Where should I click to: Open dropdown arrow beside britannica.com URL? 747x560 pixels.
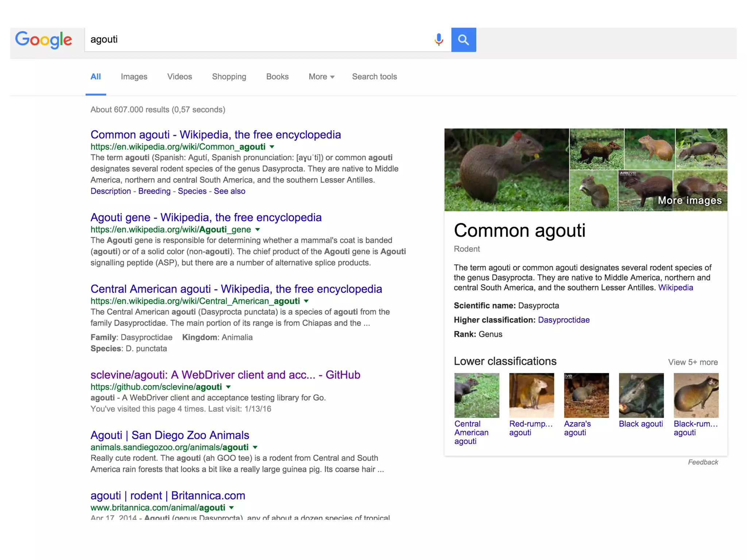(232, 508)
